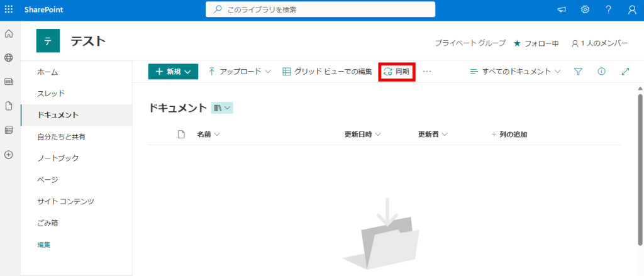Screen dimensions: 644x276
Task: Open the help question mark icon
Action: click(608, 10)
